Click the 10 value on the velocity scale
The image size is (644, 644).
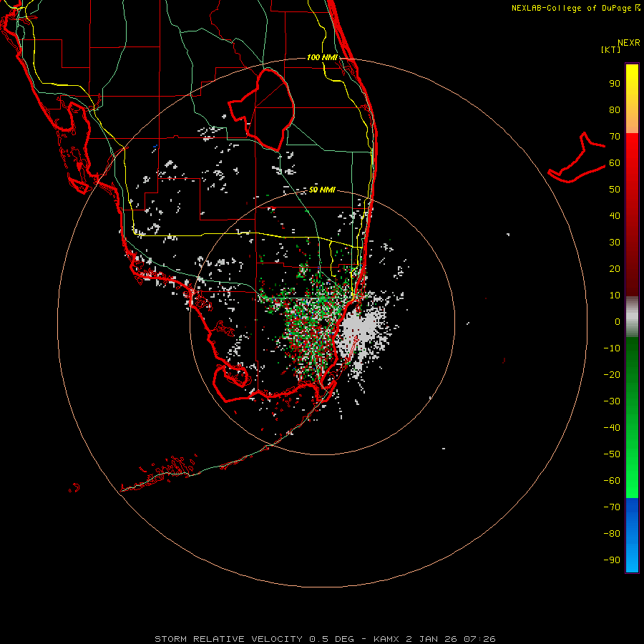615,296
